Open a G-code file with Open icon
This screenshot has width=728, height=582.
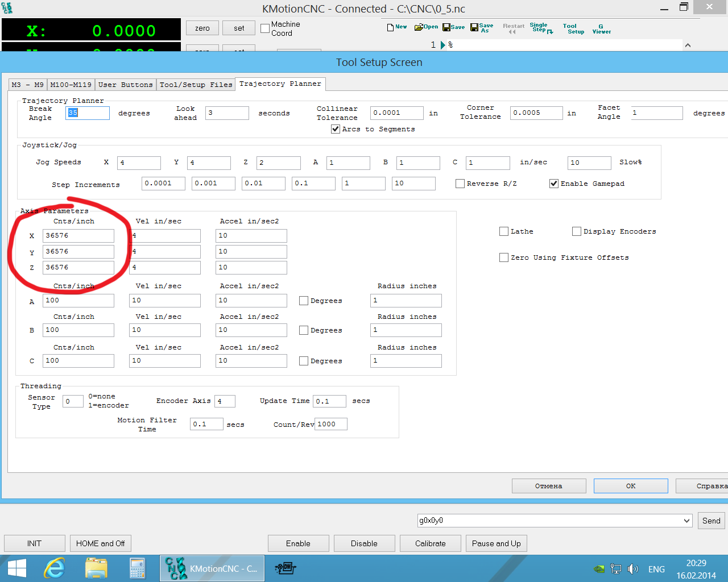click(426, 27)
